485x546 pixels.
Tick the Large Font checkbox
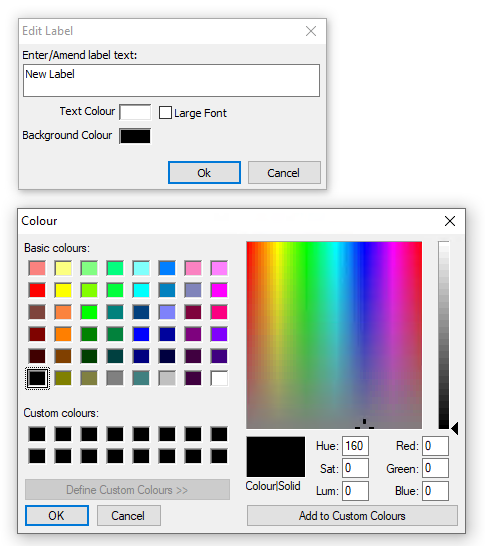tap(165, 113)
